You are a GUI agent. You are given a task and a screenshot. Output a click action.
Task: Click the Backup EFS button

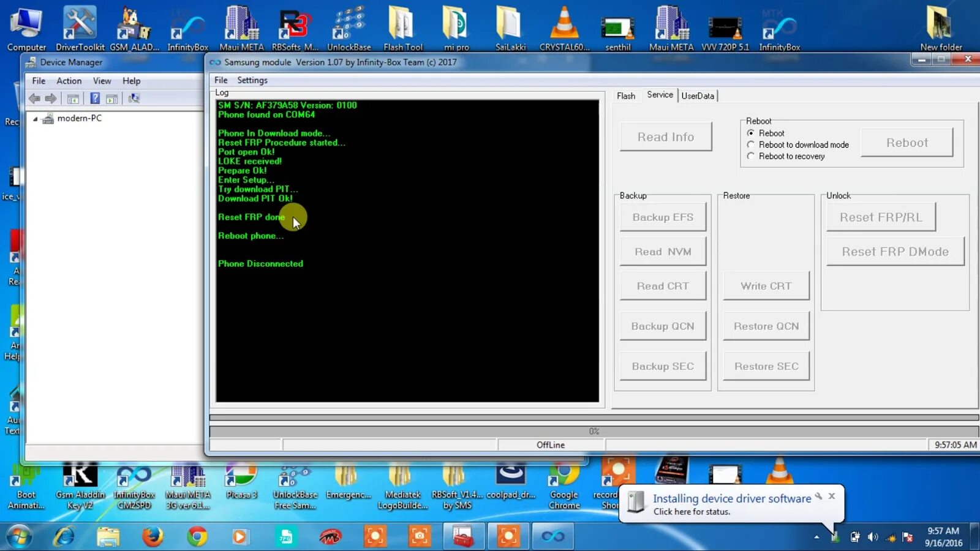pyautogui.click(x=663, y=217)
